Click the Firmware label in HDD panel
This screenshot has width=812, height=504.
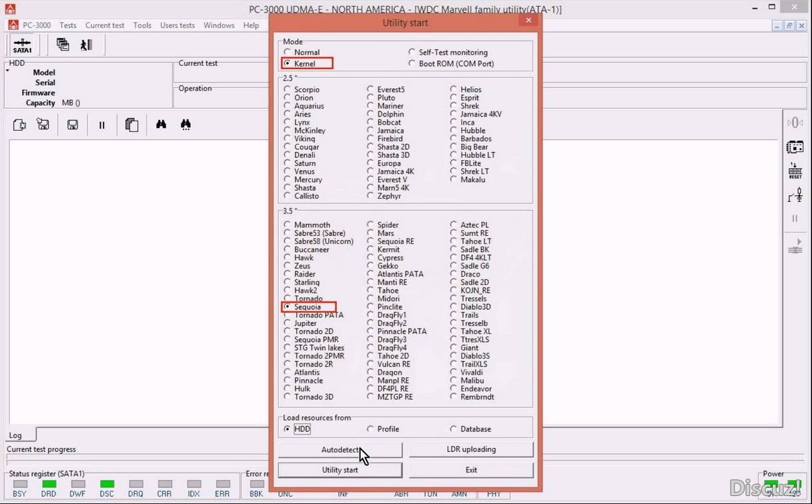click(38, 93)
